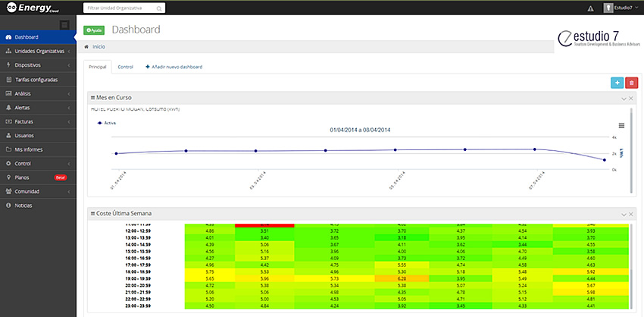
Task: Click the green Ayuda help button
Action: 94,30
